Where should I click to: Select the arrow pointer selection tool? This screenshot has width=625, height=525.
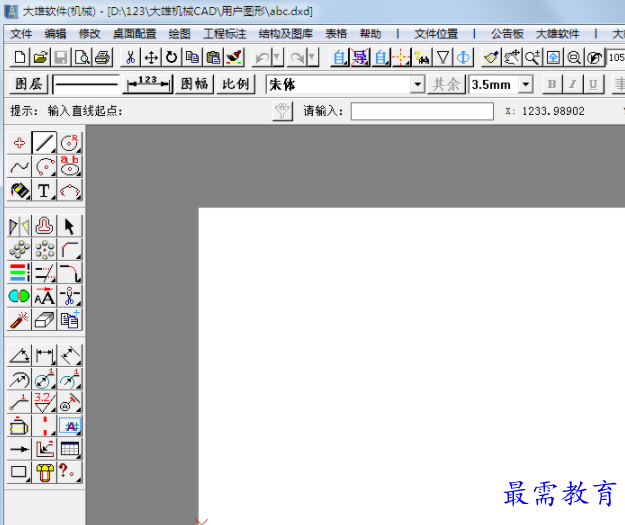pos(70,226)
